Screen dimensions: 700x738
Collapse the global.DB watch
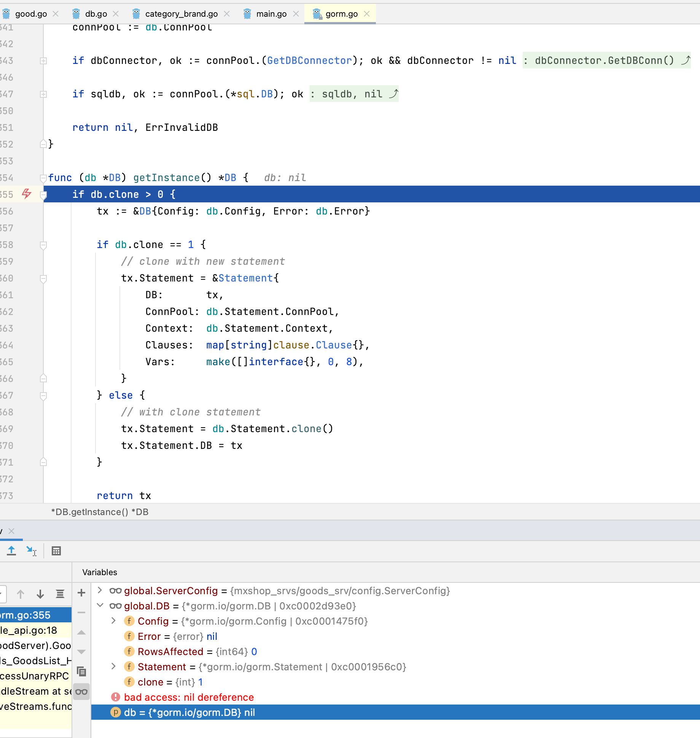pyautogui.click(x=100, y=605)
